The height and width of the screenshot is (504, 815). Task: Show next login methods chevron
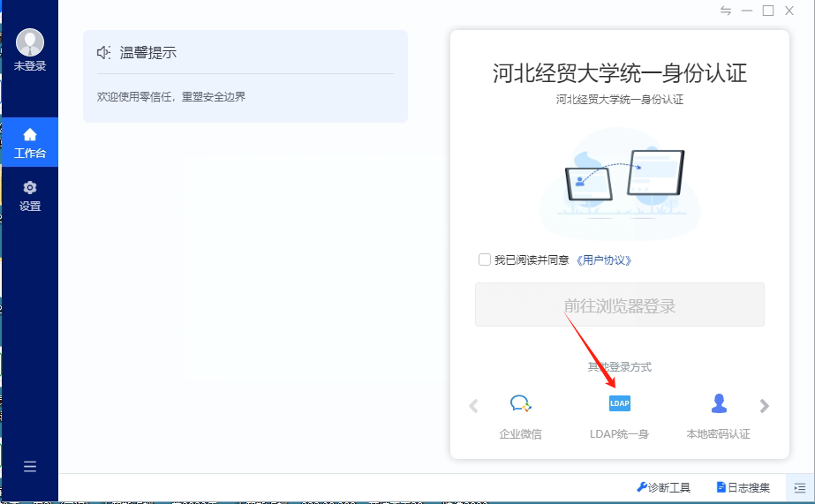[764, 406]
